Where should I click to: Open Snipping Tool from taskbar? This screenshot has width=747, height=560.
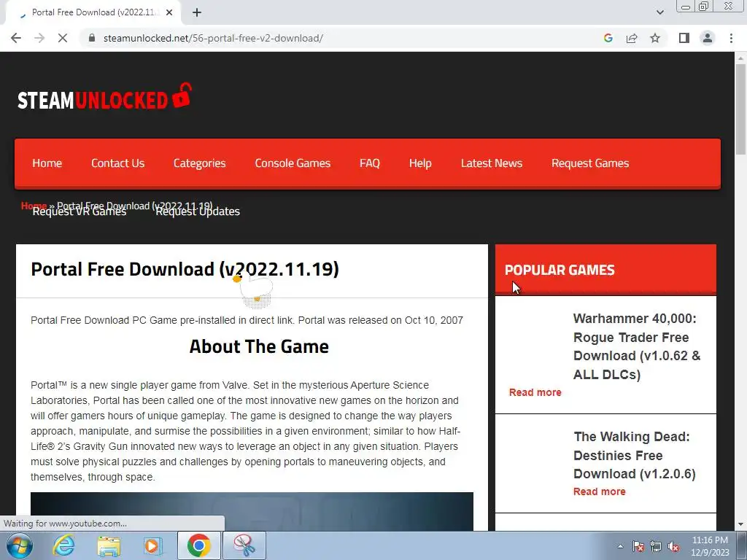pyautogui.click(x=244, y=545)
